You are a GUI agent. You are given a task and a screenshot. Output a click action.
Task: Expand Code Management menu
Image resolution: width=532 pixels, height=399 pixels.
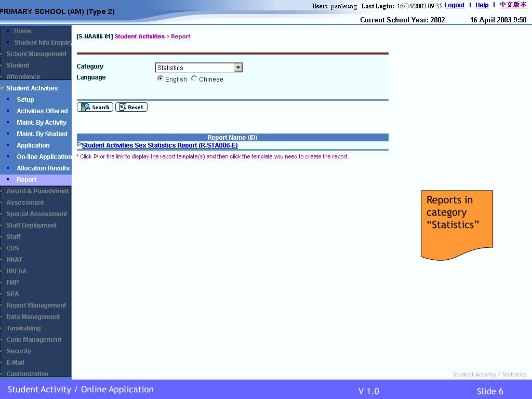click(x=34, y=340)
